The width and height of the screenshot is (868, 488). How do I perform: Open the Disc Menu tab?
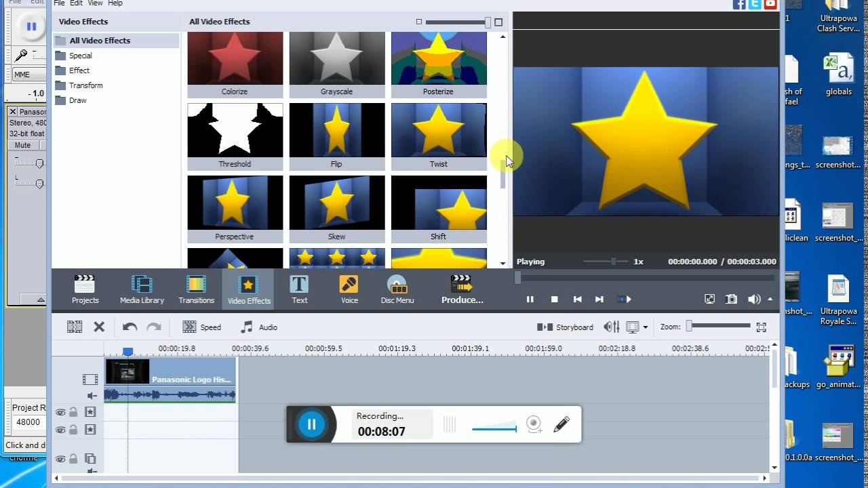pyautogui.click(x=397, y=289)
